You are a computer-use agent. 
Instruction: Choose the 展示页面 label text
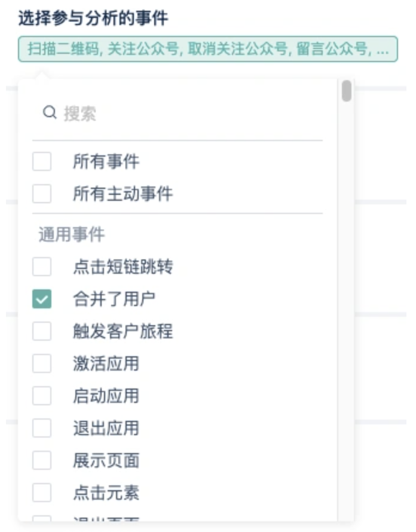pyautogui.click(x=106, y=460)
